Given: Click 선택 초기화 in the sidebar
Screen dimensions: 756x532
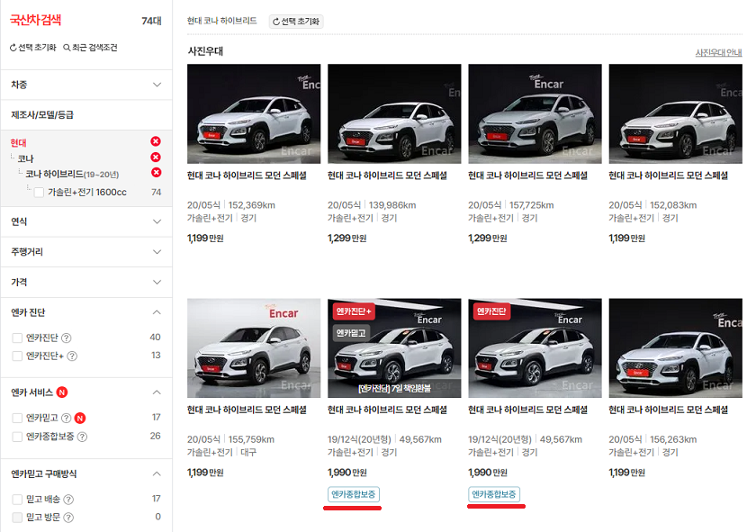Looking at the screenshot, I should (x=32, y=48).
